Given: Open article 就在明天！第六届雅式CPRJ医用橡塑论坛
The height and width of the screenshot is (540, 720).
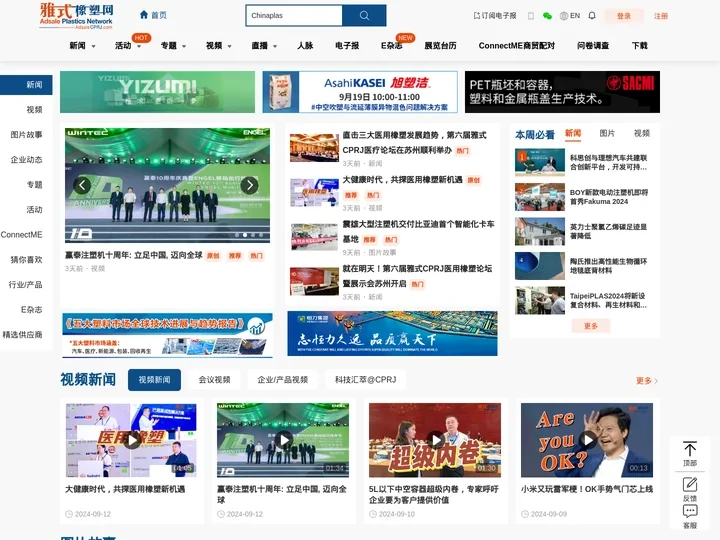Looking at the screenshot, I should tap(417, 276).
